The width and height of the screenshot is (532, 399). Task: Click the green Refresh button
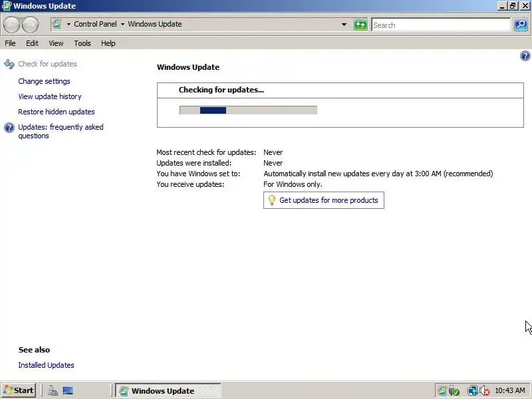click(360, 25)
